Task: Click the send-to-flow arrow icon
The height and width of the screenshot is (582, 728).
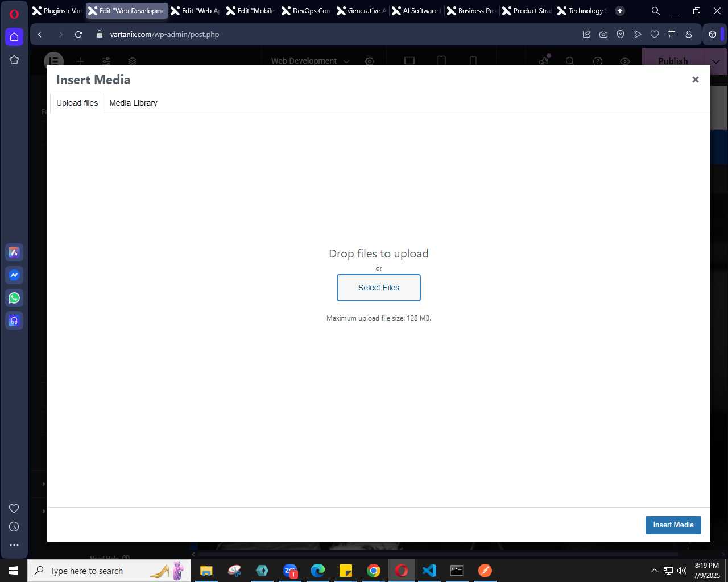Action: 638,35
